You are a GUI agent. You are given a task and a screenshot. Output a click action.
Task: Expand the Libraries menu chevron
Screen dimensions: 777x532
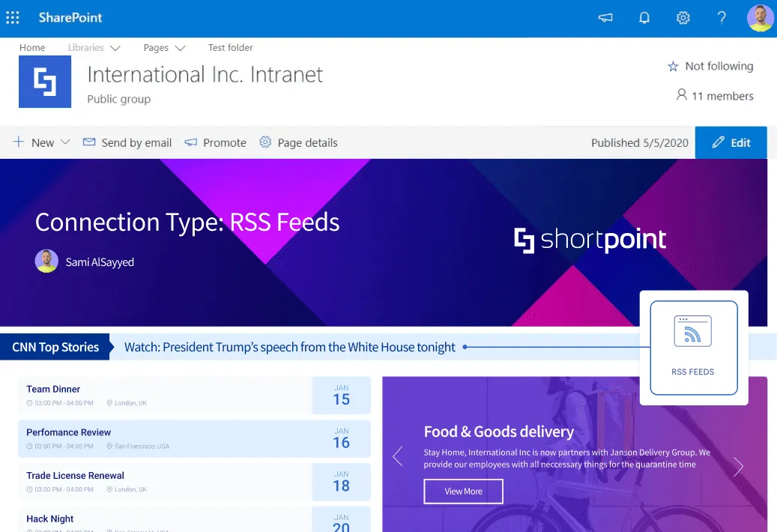115,48
